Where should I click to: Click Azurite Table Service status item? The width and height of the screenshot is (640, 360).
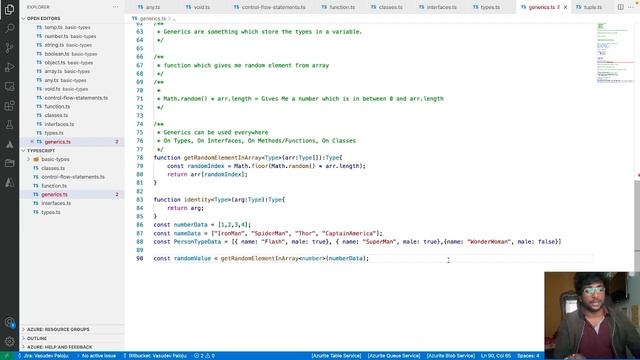[x=336, y=356]
